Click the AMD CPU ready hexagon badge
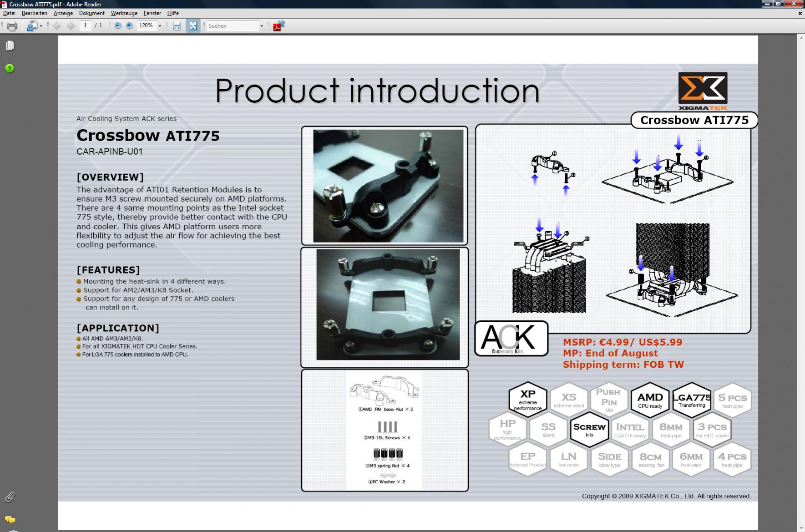This screenshot has width=805, height=532. tap(650, 400)
